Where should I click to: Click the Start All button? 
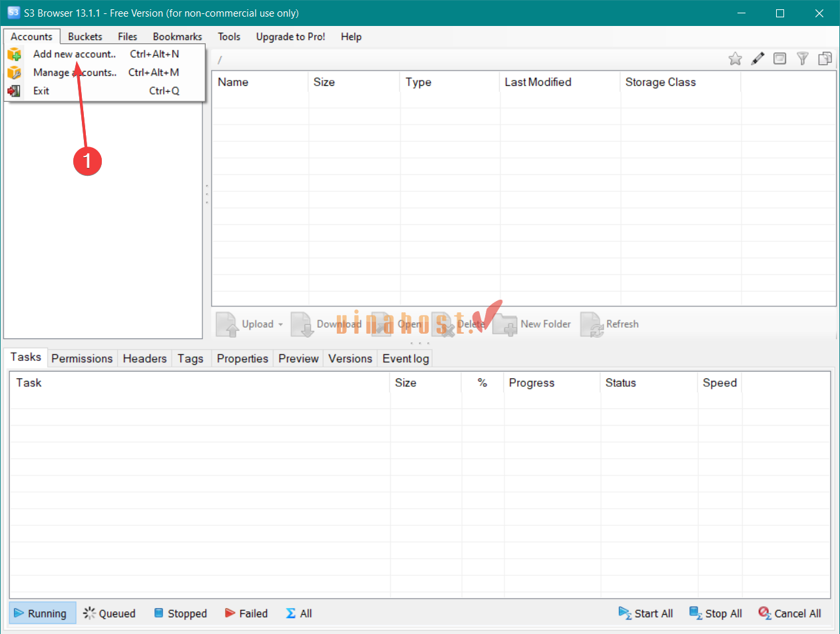pos(646,613)
